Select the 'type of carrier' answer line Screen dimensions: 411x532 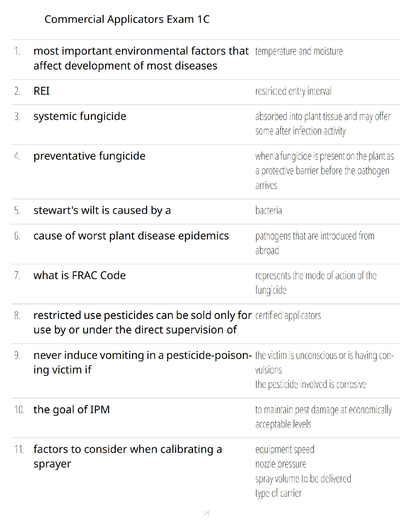(x=278, y=493)
